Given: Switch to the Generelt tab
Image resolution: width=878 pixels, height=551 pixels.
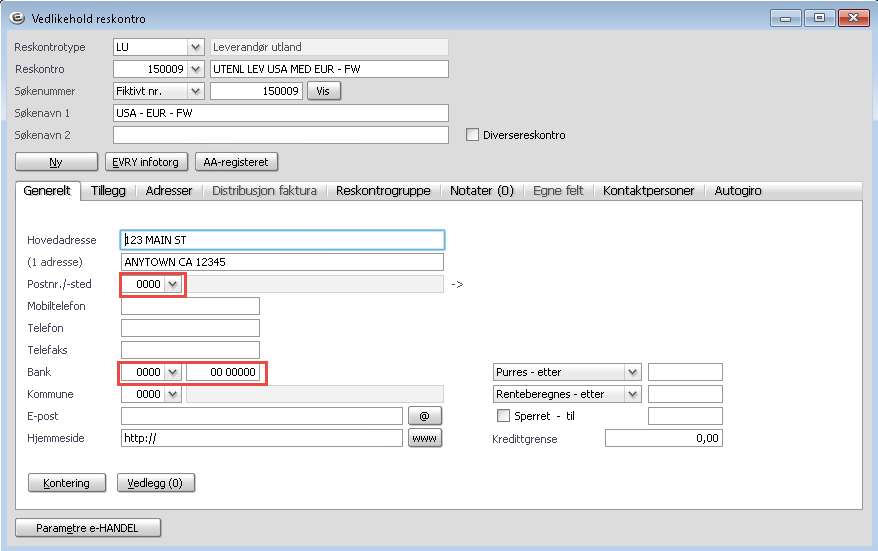Looking at the screenshot, I should (x=48, y=190).
